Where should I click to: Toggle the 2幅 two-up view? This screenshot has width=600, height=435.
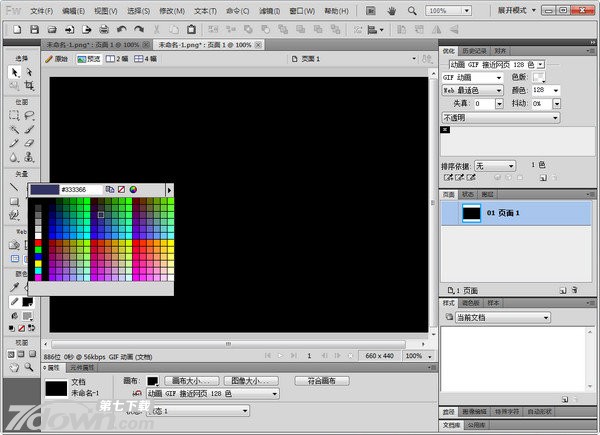[x=116, y=59]
